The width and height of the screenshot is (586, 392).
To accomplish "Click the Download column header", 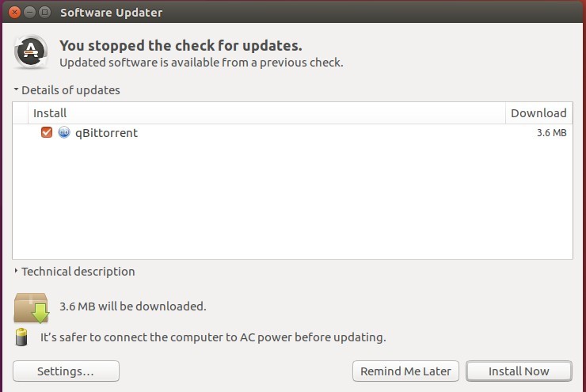I will [539, 113].
